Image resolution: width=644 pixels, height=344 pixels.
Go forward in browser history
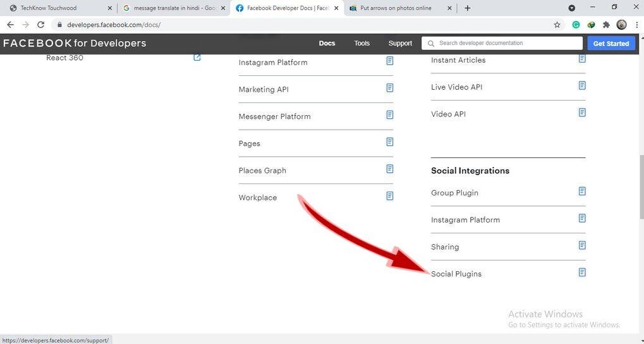(x=25, y=25)
